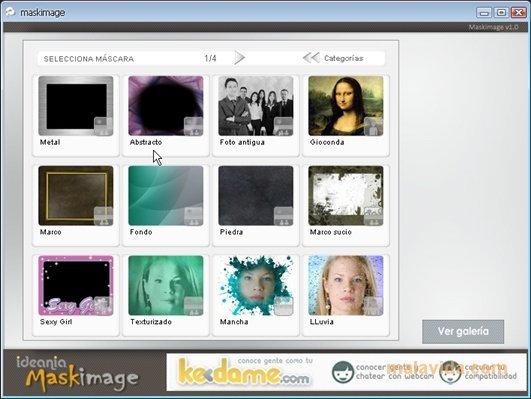The height and width of the screenshot is (399, 531).
Task: Open the kedame.com banner ad
Action: point(244,373)
